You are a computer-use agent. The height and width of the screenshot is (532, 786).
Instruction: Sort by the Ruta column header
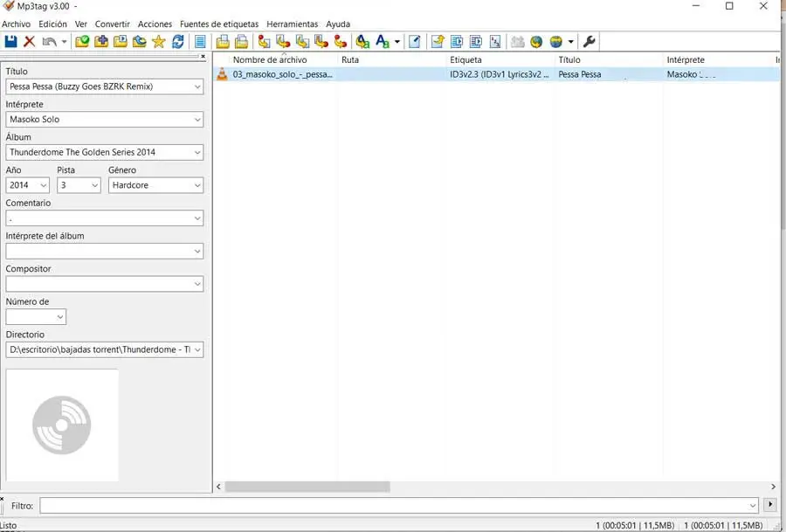[391, 59]
